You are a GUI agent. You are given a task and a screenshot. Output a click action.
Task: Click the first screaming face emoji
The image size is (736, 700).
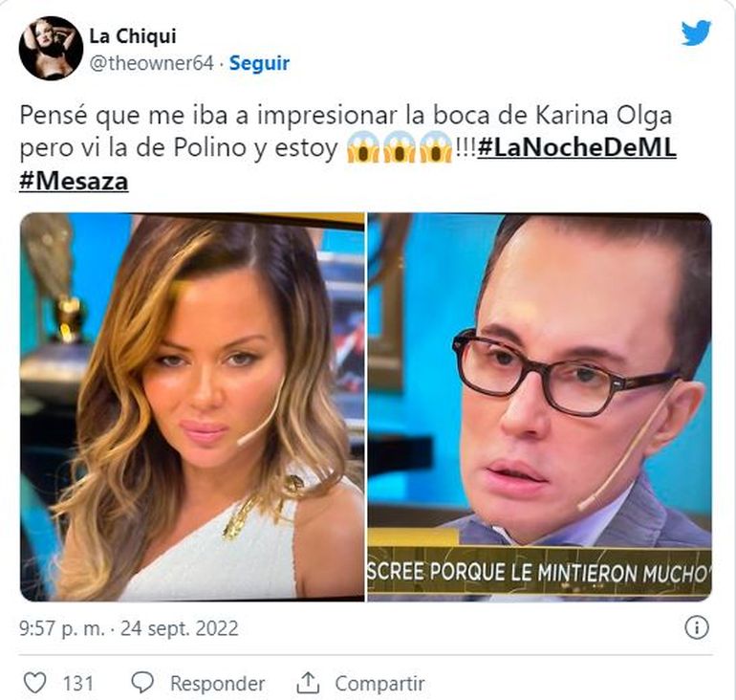click(362, 147)
